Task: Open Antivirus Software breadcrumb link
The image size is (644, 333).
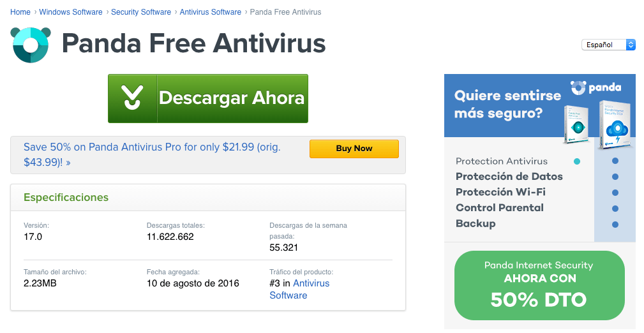Action: click(x=210, y=12)
